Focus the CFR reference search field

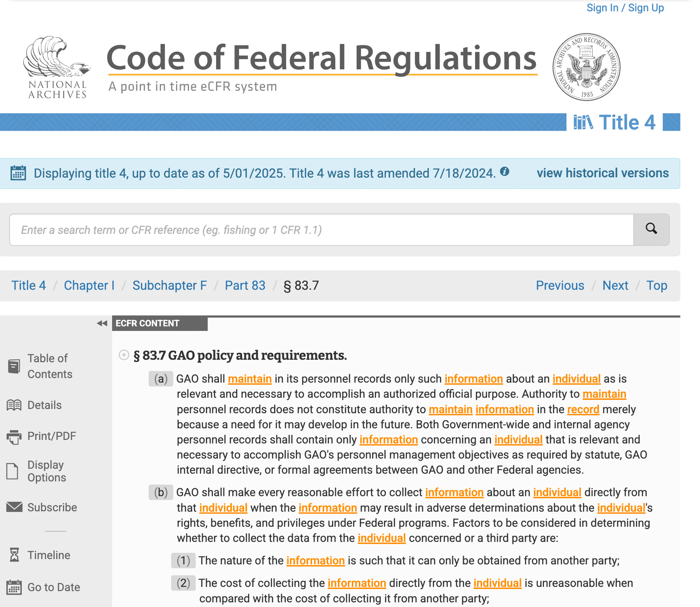coord(321,229)
